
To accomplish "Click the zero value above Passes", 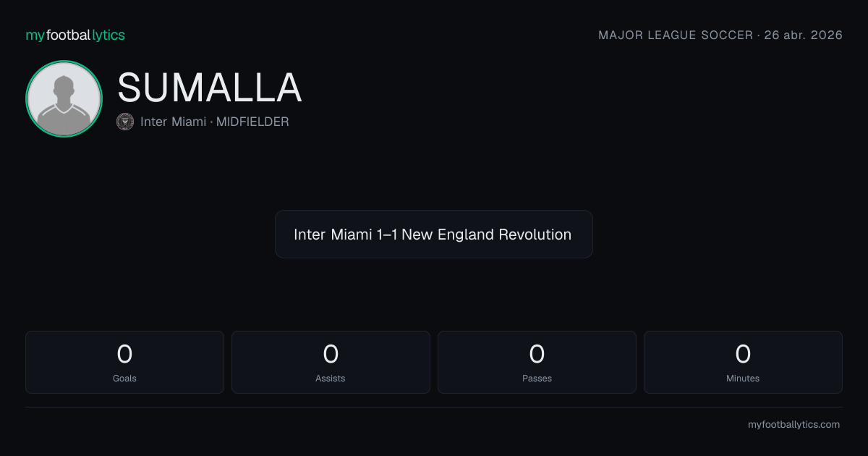I will [537, 354].
